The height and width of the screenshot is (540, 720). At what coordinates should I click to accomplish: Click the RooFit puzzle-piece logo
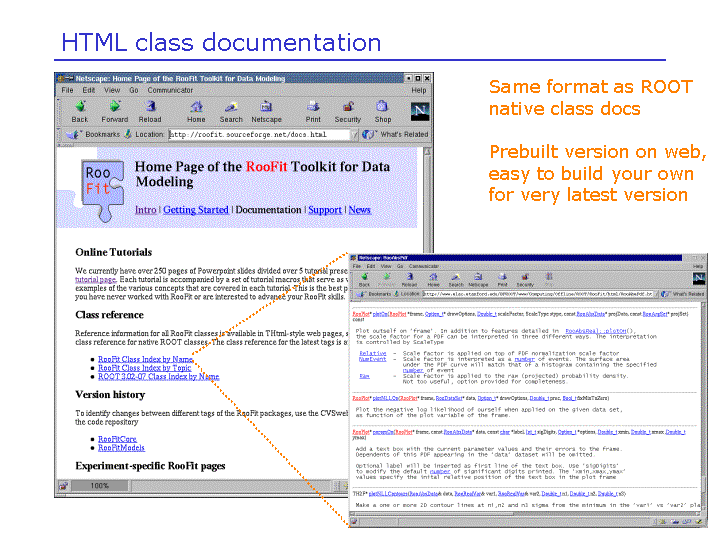(103, 190)
